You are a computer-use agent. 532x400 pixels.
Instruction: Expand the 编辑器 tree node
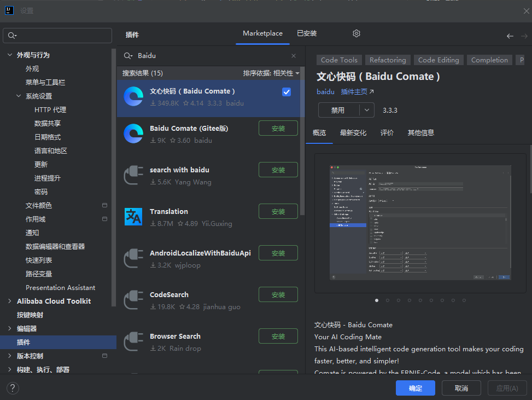(x=10, y=328)
